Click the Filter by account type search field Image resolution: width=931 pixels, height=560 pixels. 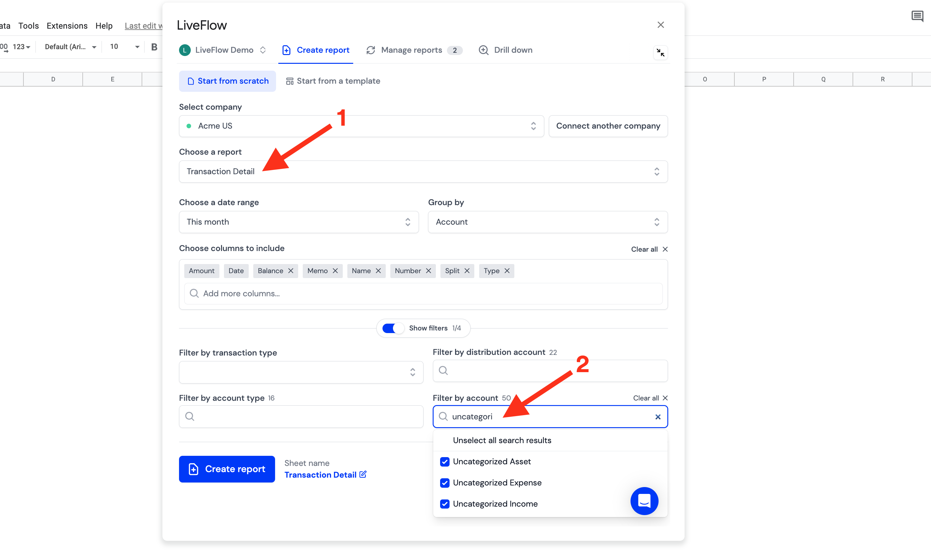(x=301, y=417)
